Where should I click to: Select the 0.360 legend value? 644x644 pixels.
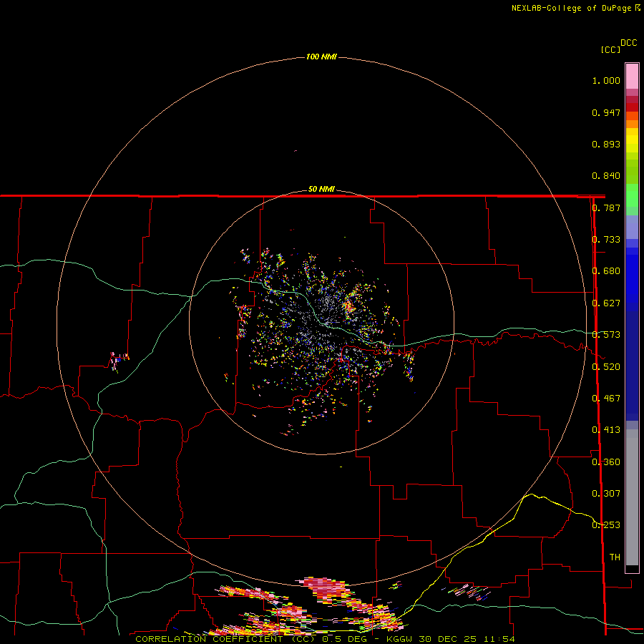606,462
